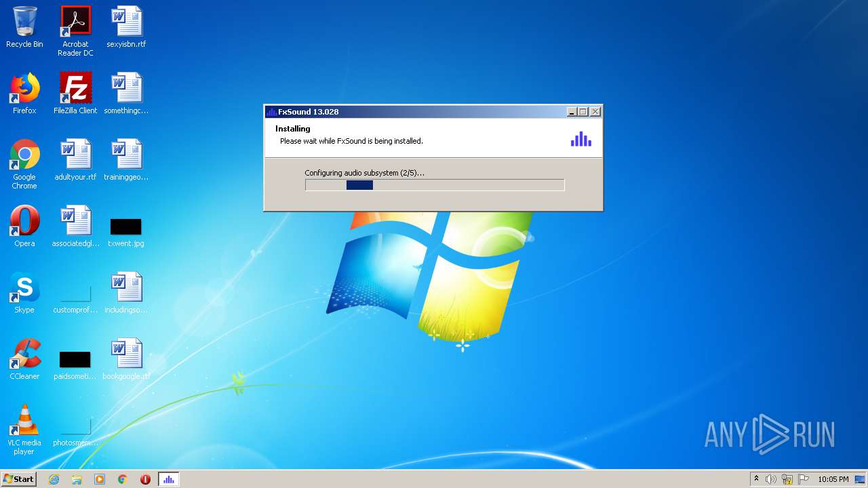Open the Google Chrome desktop shortcut

[24, 164]
